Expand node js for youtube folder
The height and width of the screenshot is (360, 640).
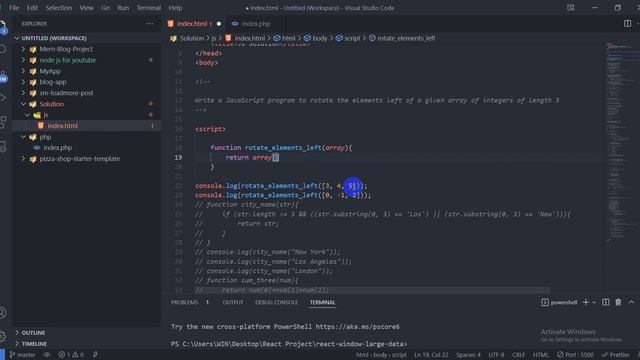(23, 60)
